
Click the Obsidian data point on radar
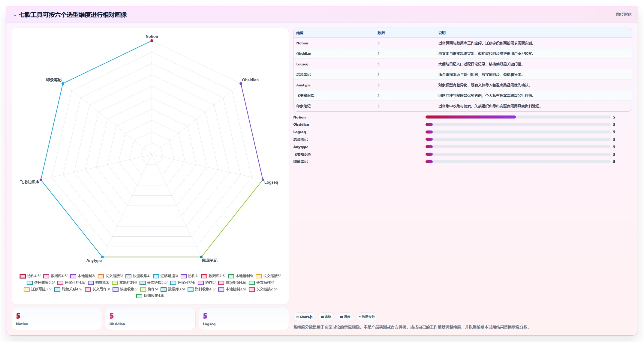(241, 84)
